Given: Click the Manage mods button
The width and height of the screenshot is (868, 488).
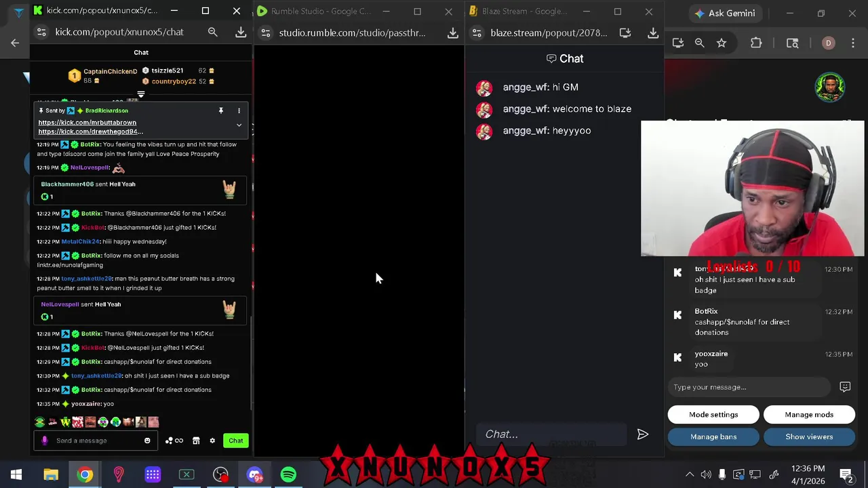Looking at the screenshot, I should click(x=809, y=415).
